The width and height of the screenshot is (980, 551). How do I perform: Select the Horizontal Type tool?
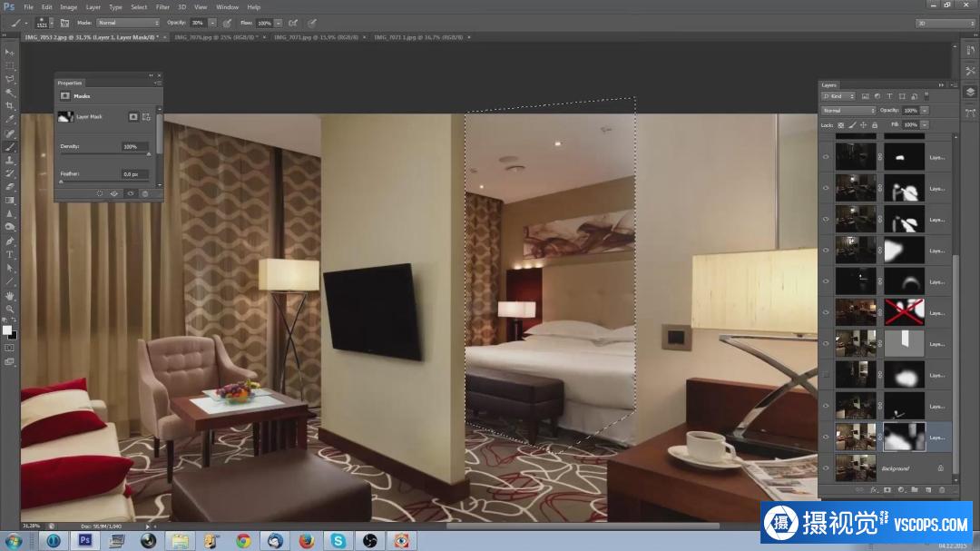coord(9,254)
